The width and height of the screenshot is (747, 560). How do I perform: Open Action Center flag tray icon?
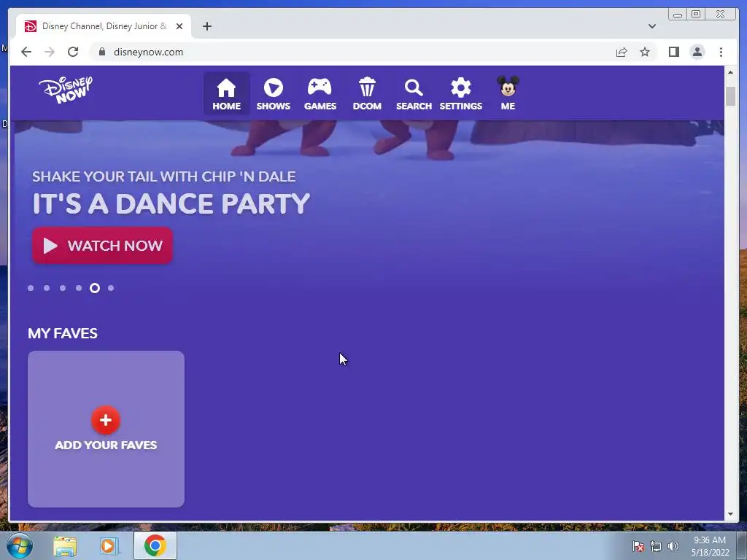(x=638, y=546)
